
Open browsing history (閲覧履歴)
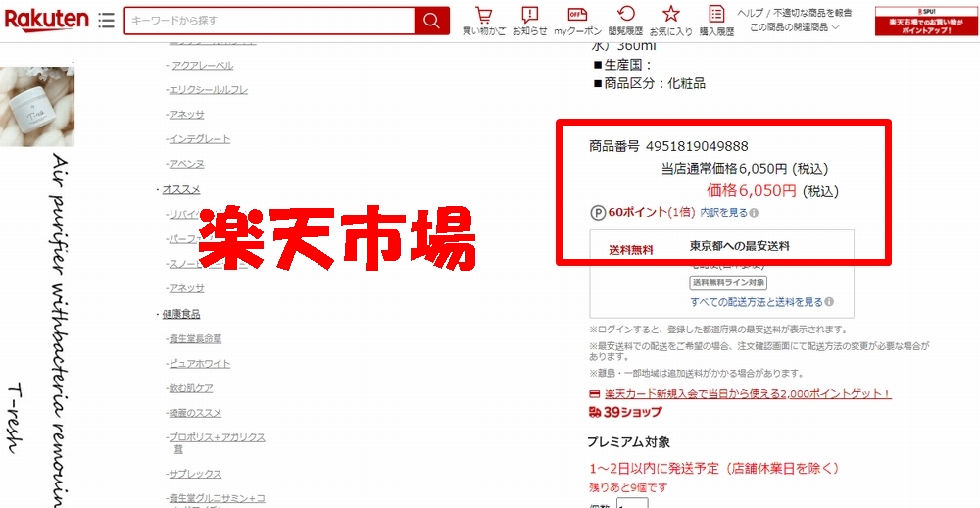tap(625, 21)
